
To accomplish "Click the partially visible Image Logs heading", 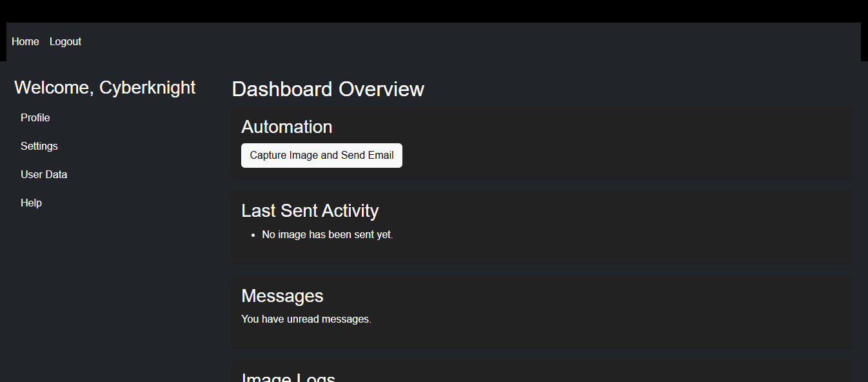I will point(288,377).
